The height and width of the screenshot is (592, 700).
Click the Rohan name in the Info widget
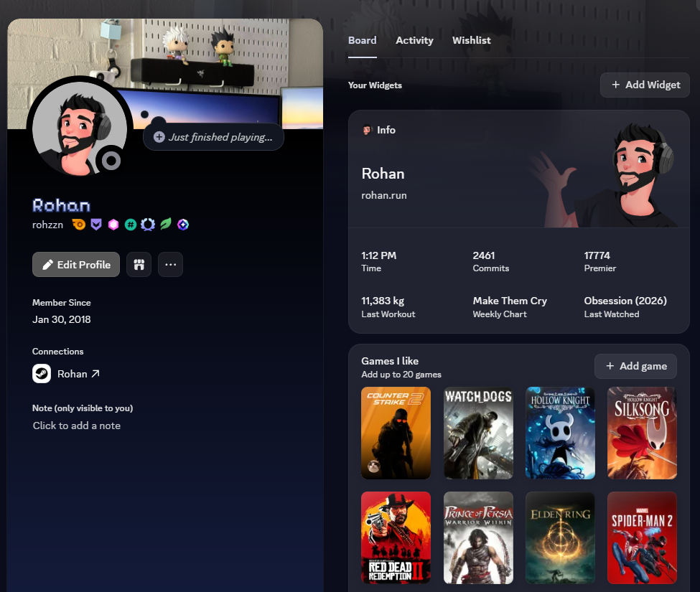383,174
